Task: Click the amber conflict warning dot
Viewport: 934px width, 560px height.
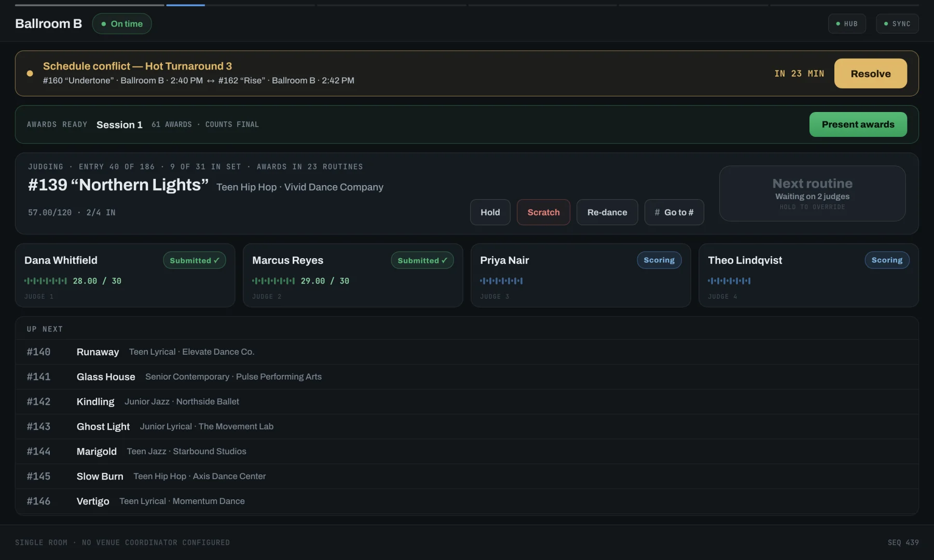Action: [x=30, y=73]
